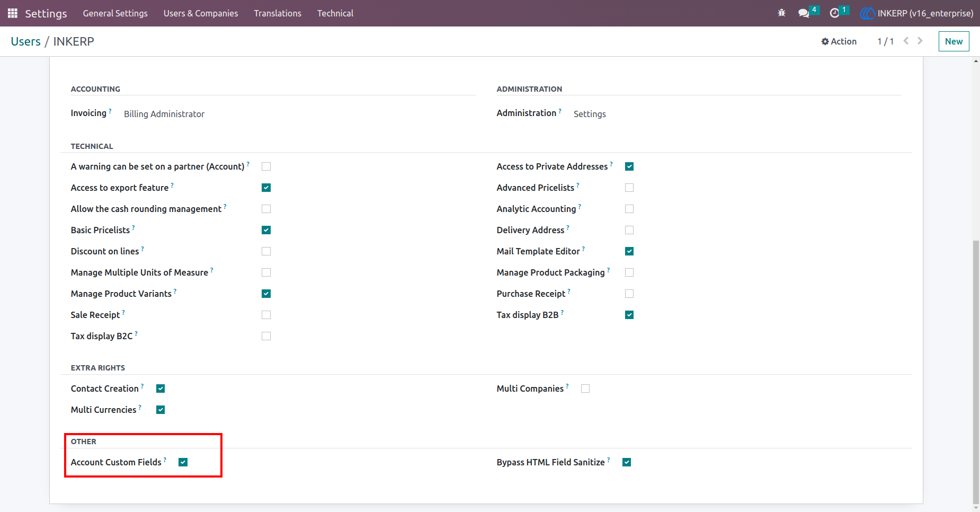Open the conversations chat icon
The width and height of the screenshot is (980, 512).
[804, 13]
